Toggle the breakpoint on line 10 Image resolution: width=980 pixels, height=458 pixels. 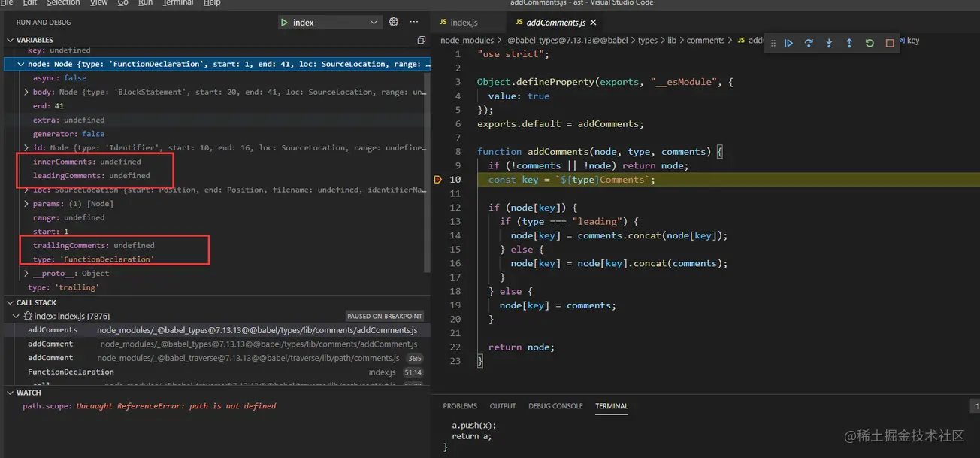click(437, 180)
